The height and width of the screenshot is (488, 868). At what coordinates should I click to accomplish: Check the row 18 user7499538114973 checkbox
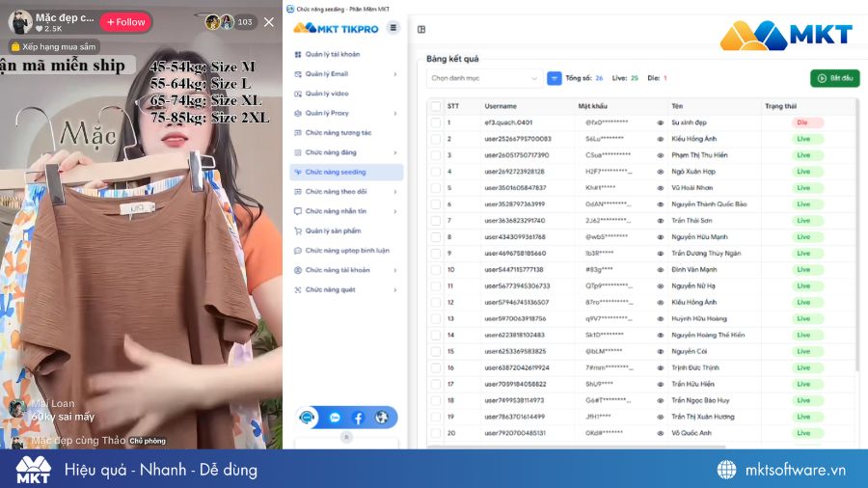(x=436, y=400)
